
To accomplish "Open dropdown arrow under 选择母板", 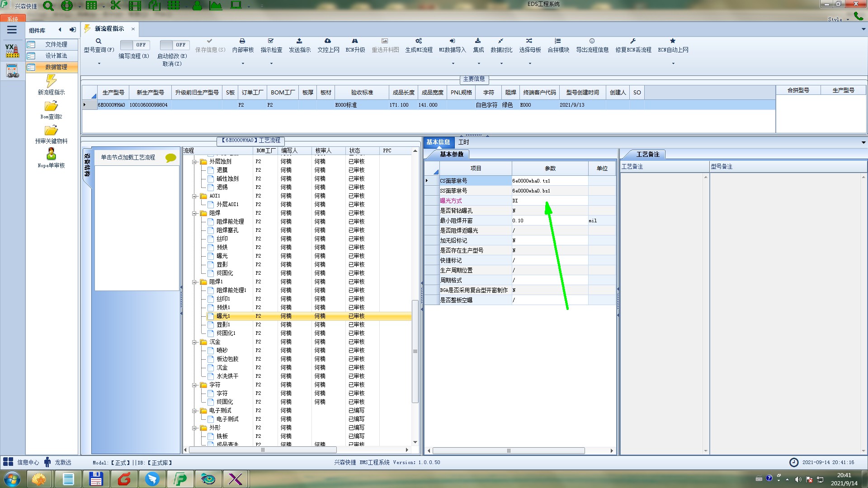I will coord(530,64).
